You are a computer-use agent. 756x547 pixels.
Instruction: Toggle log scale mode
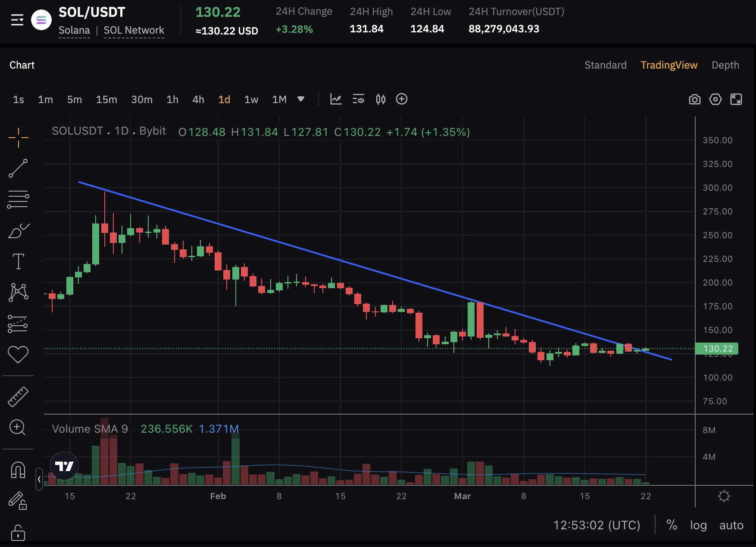[698, 525]
